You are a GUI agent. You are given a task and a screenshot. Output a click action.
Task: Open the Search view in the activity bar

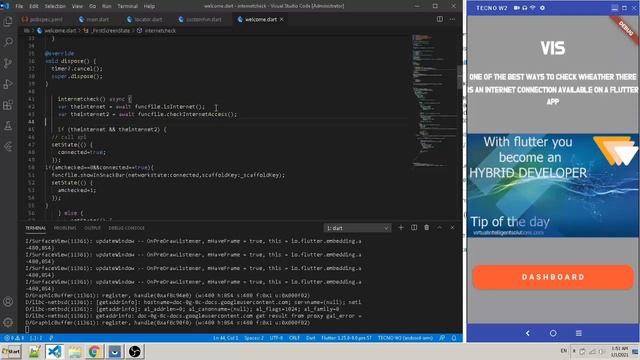click(x=8, y=42)
